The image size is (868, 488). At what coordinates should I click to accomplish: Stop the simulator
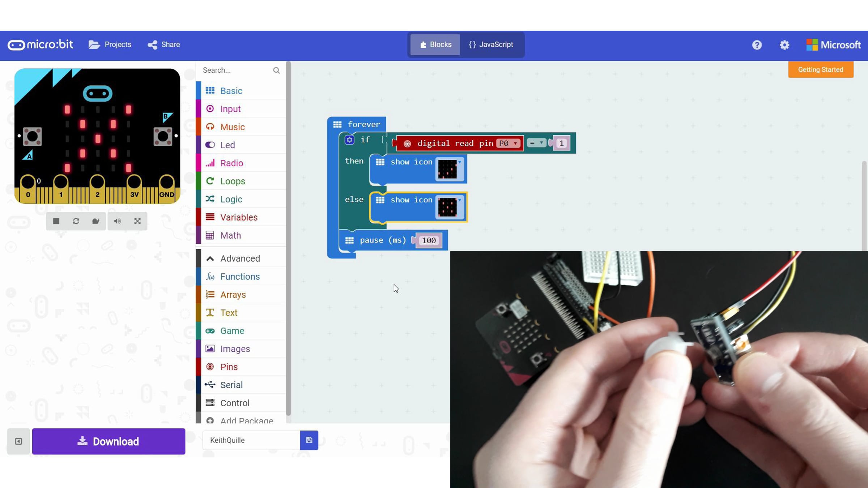(56, 221)
